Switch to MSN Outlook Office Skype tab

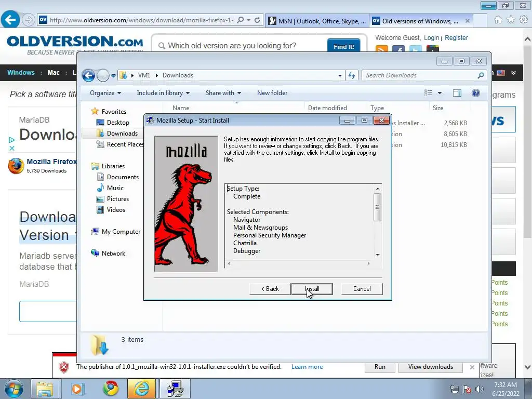[317, 21]
